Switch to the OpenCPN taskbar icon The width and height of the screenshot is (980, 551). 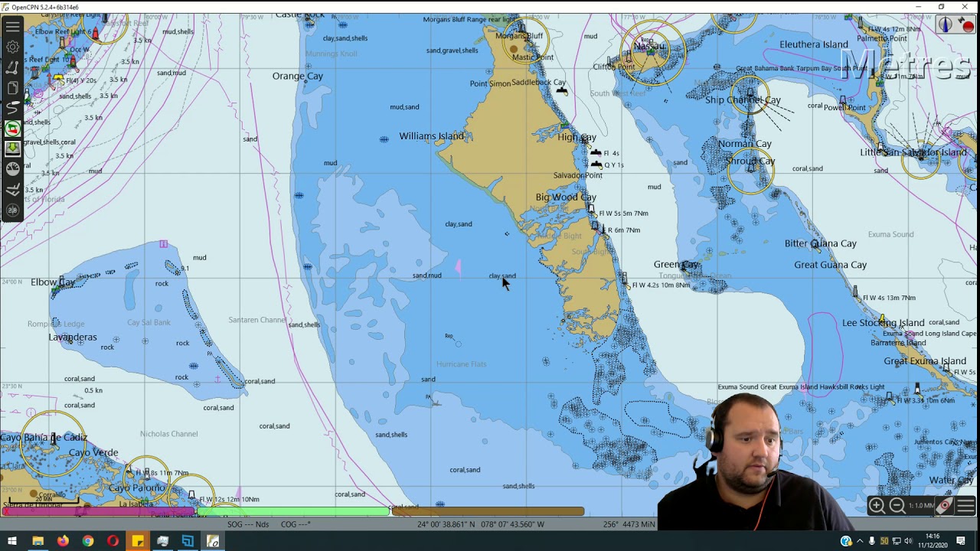213,542
